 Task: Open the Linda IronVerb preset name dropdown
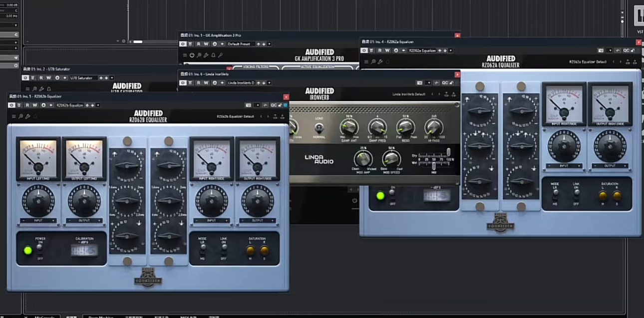coord(241,83)
